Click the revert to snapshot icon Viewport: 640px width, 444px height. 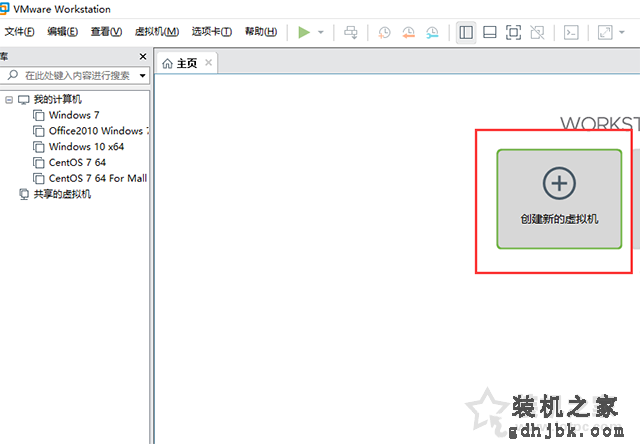coord(408,32)
